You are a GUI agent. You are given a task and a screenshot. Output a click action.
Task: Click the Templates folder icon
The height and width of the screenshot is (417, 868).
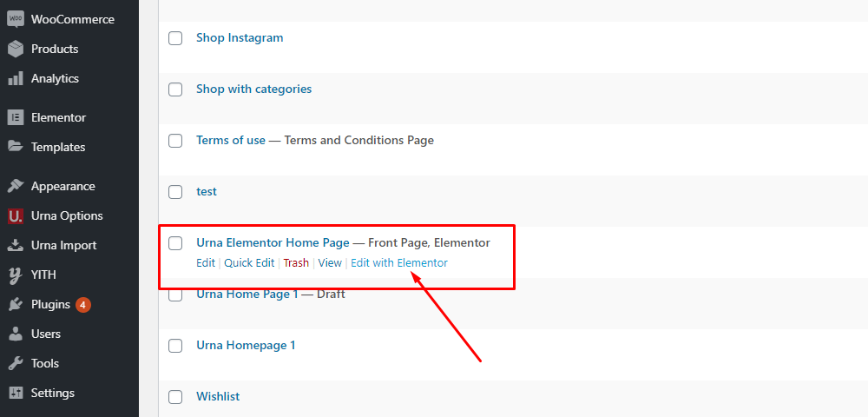point(16,147)
